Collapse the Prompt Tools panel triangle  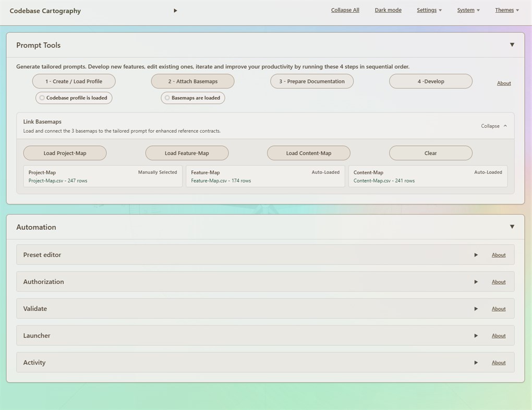pyautogui.click(x=512, y=45)
